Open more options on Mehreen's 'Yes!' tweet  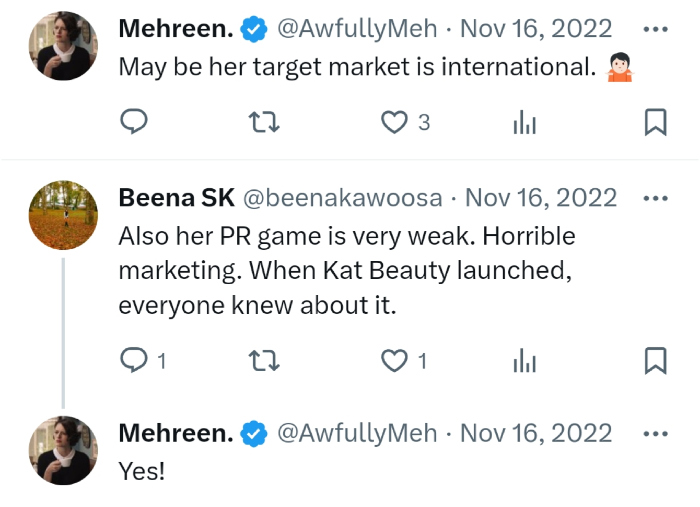click(655, 433)
